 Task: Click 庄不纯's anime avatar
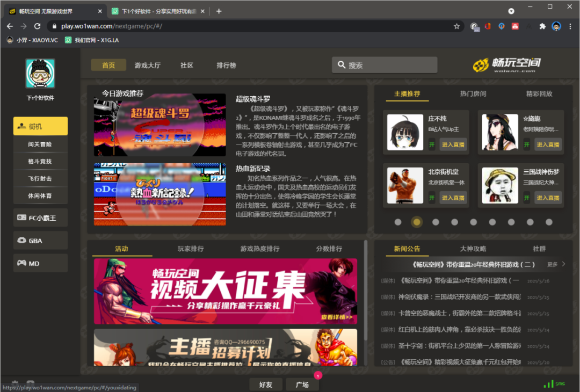tap(405, 132)
